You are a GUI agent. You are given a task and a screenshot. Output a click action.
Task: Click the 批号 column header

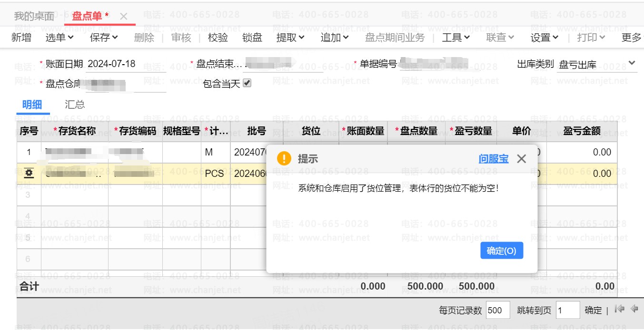point(257,131)
